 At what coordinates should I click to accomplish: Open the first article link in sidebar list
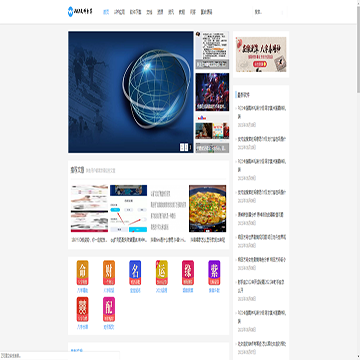click(262, 112)
